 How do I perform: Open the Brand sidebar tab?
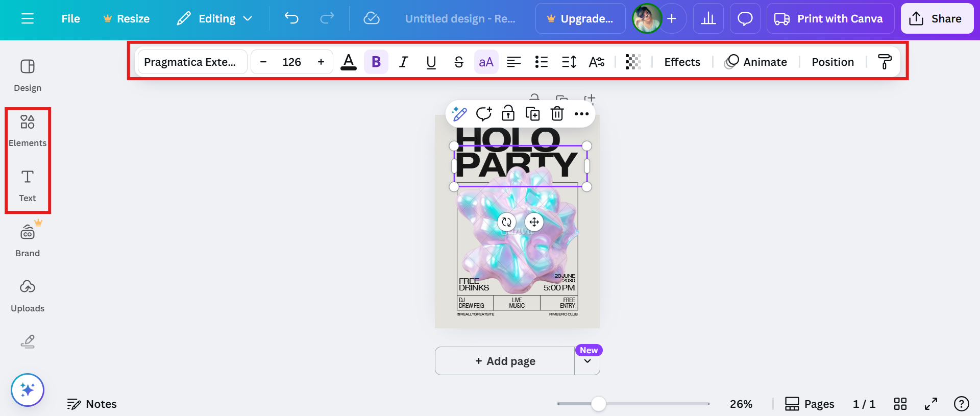[x=28, y=241]
